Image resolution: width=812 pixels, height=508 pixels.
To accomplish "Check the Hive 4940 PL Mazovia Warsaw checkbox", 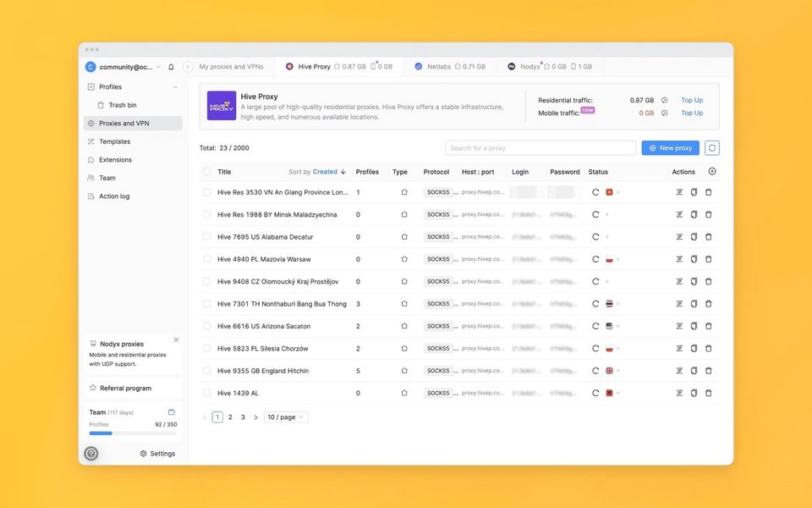I will (x=206, y=259).
